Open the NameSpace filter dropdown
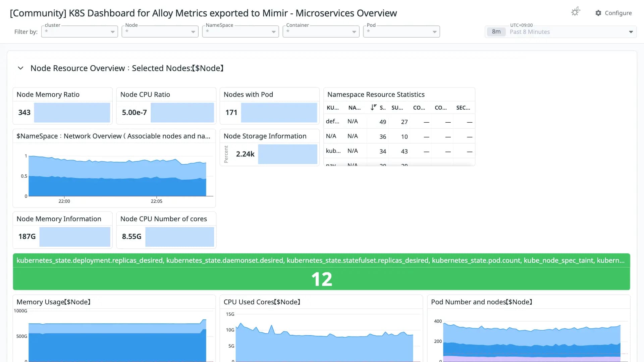This screenshot has height=362, width=644. [x=240, y=32]
